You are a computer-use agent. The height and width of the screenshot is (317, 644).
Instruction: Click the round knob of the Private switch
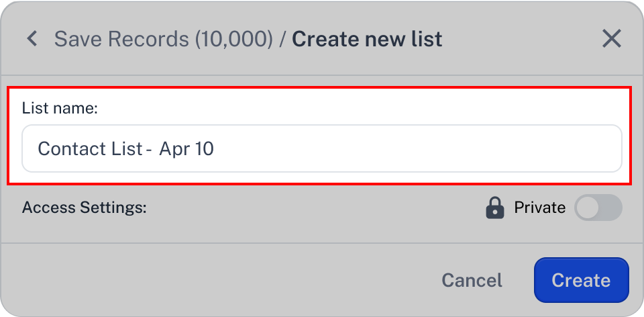point(587,208)
